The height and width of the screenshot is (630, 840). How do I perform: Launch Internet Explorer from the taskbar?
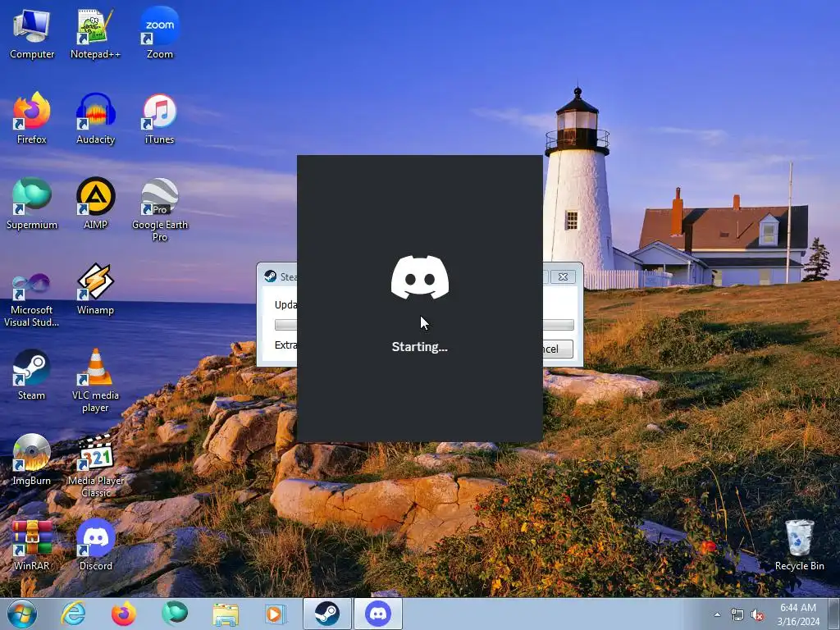pyautogui.click(x=73, y=614)
